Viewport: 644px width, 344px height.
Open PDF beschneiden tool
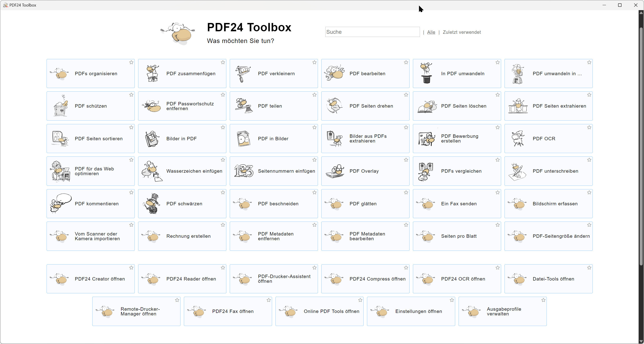274,204
